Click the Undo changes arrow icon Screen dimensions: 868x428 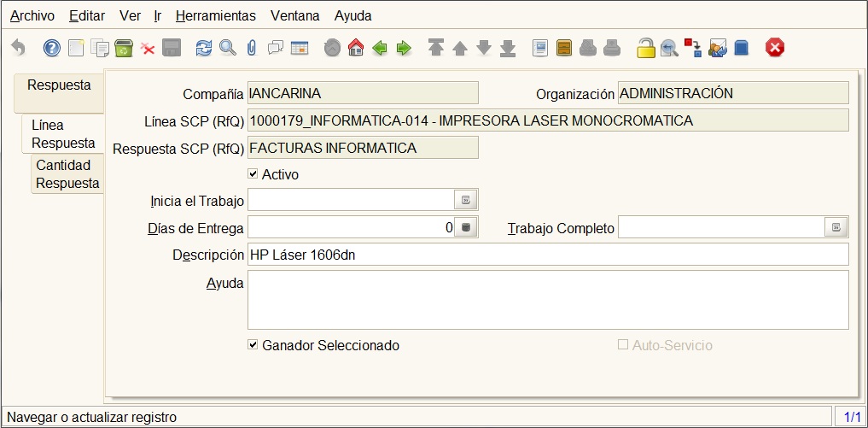18,48
